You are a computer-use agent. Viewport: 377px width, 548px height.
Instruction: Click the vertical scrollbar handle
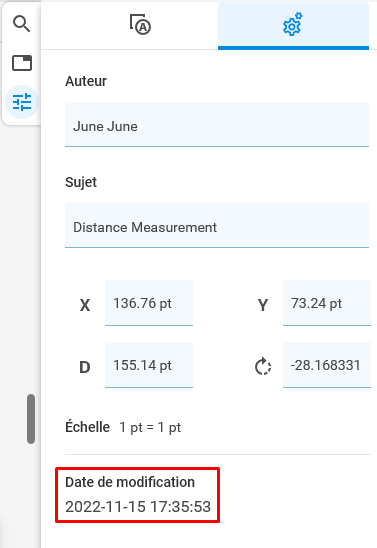[31, 419]
